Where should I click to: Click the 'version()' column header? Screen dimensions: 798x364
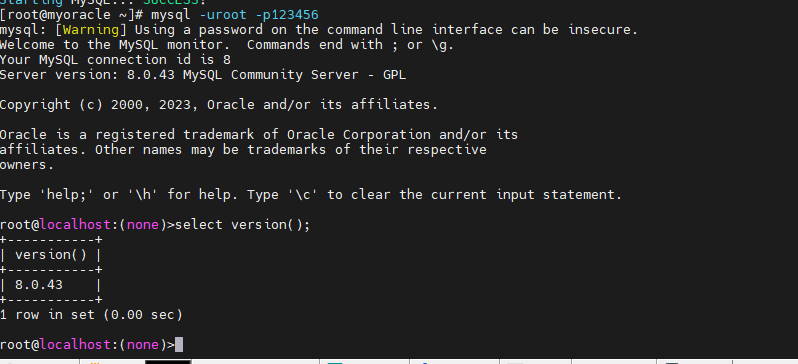pyautogui.click(x=50, y=255)
